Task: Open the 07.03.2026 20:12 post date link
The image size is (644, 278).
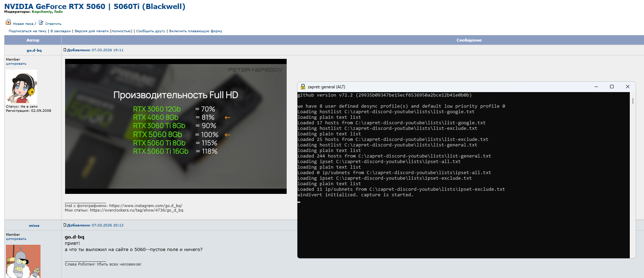Action: [107, 225]
